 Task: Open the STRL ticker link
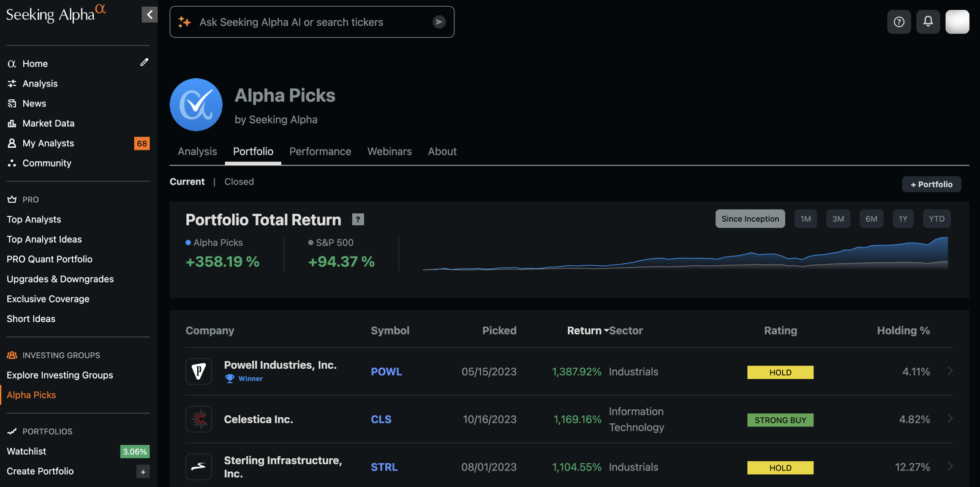pyautogui.click(x=384, y=467)
